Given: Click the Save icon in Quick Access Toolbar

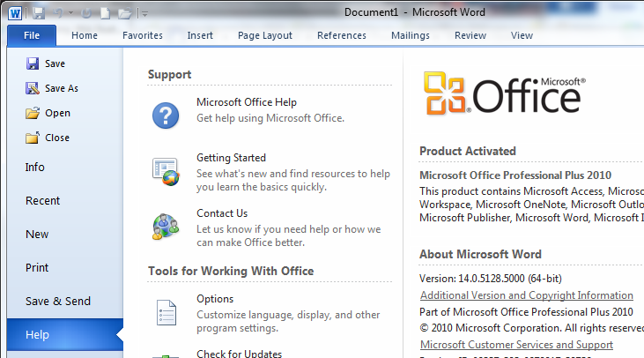Looking at the screenshot, I should click(x=39, y=13).
